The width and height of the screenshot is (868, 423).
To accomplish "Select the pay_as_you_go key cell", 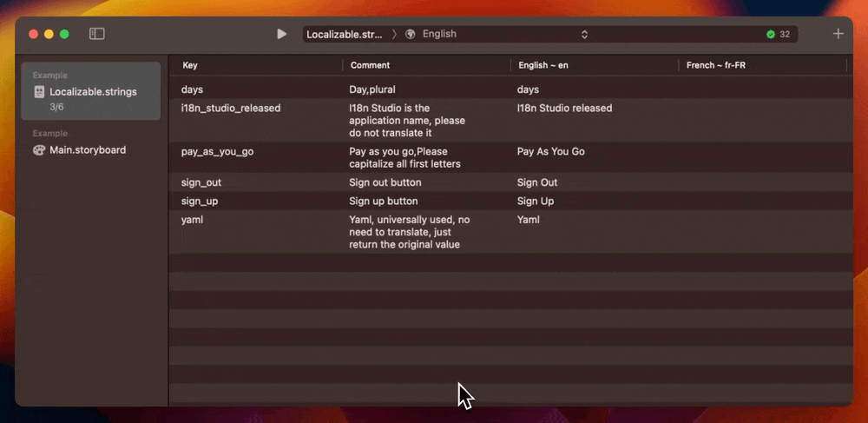I will [218, 151].
